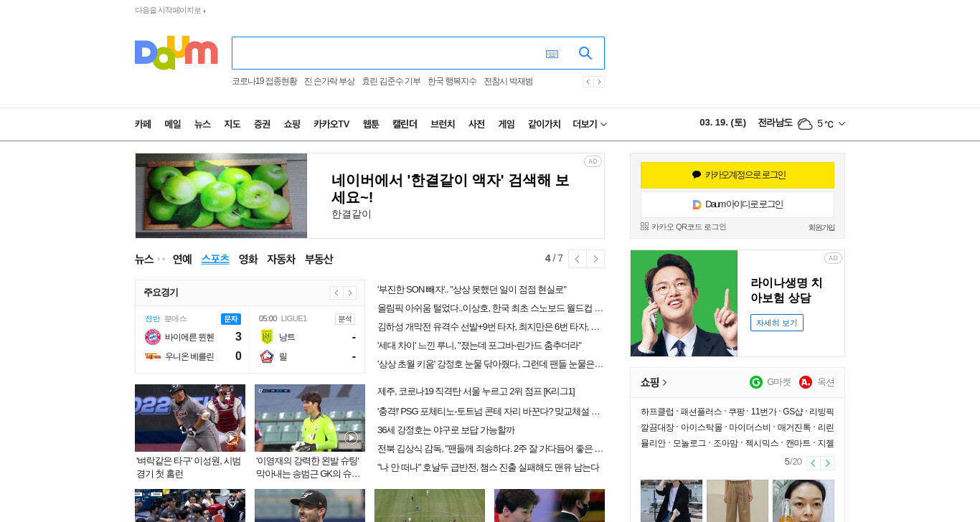
Task: Show next trending search terms
Action: [x=599, y=82]
